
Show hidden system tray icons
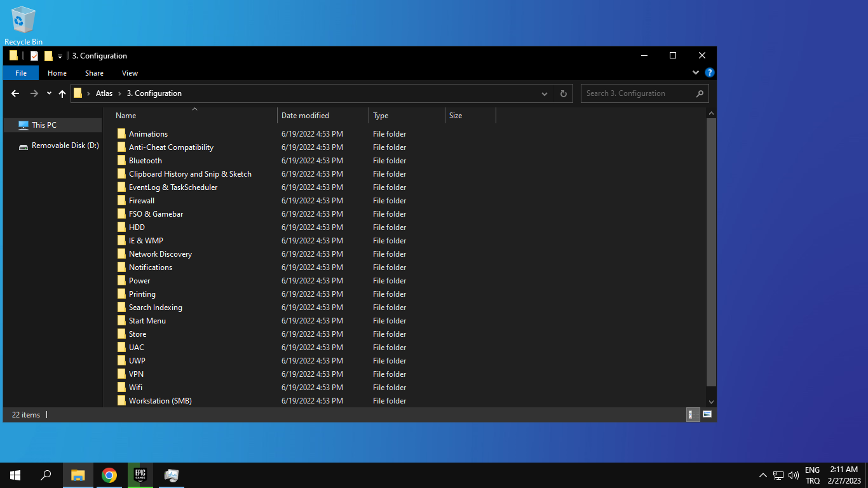point(763,475)
